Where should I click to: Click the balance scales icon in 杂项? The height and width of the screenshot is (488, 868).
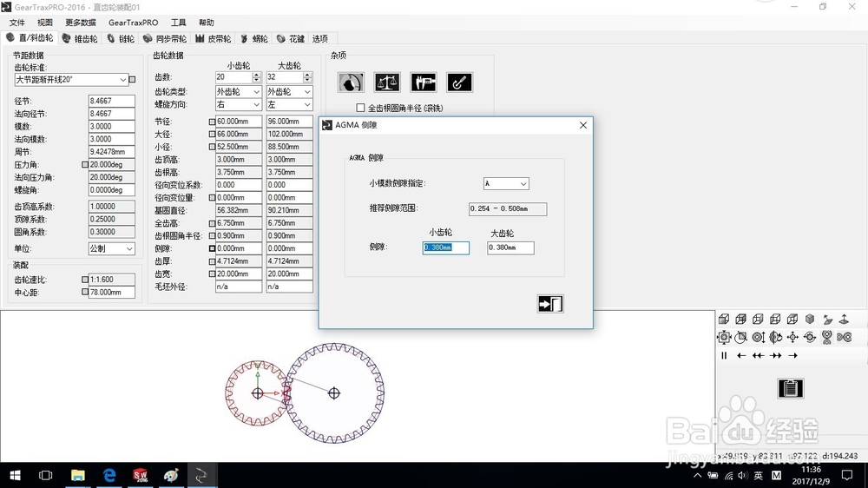pyautogui.click(x=387, y=82)
